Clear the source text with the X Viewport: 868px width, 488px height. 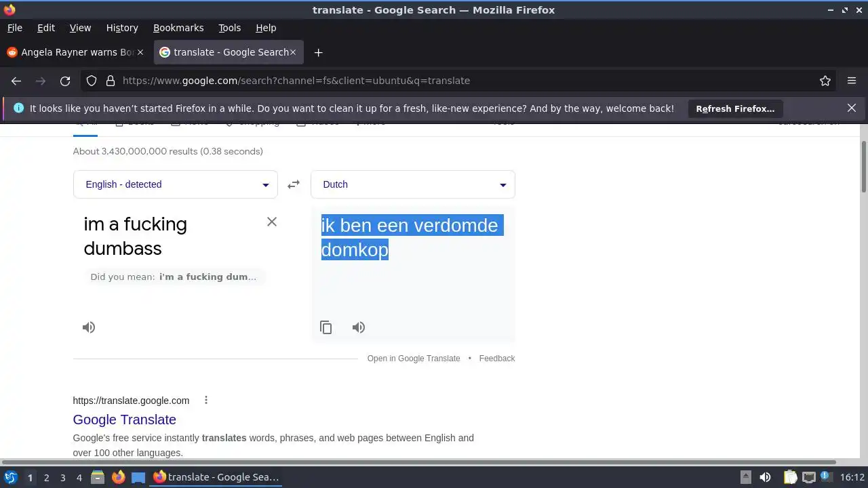(x=272, y=222)
